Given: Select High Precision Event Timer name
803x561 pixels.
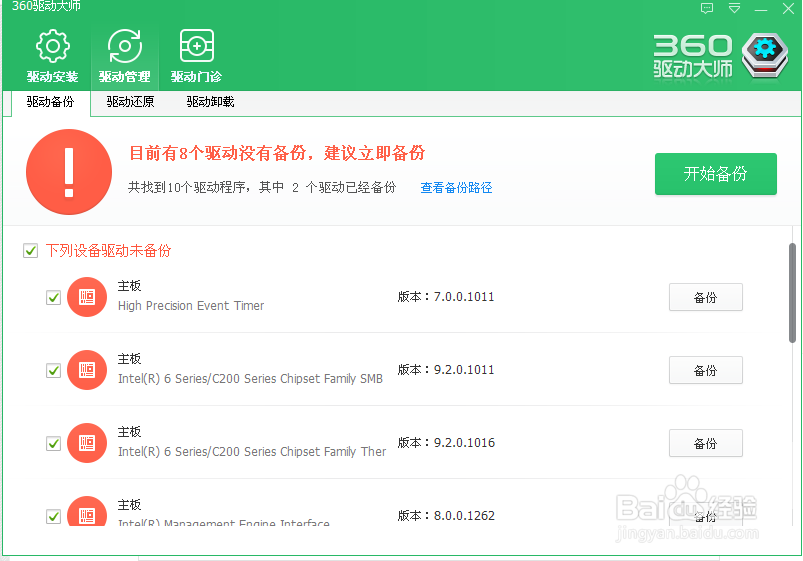Looking at the screenshot, I should [191, 306].
